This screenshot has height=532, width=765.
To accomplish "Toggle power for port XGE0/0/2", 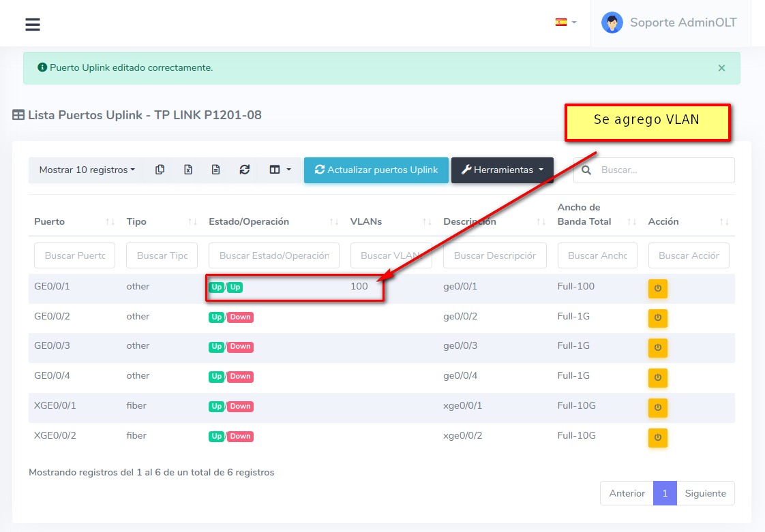I will pos(657,437).
